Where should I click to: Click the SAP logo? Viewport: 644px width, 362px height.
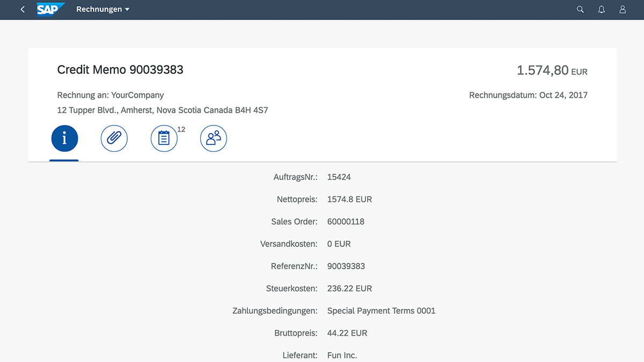click(x=50, y=10)
